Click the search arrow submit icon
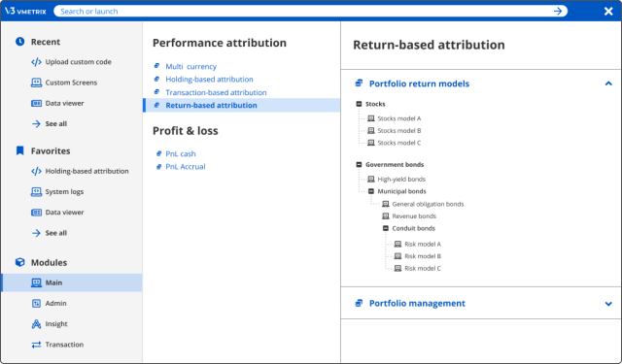Viewport: 622px width, 364px height. tap(557, 11)
